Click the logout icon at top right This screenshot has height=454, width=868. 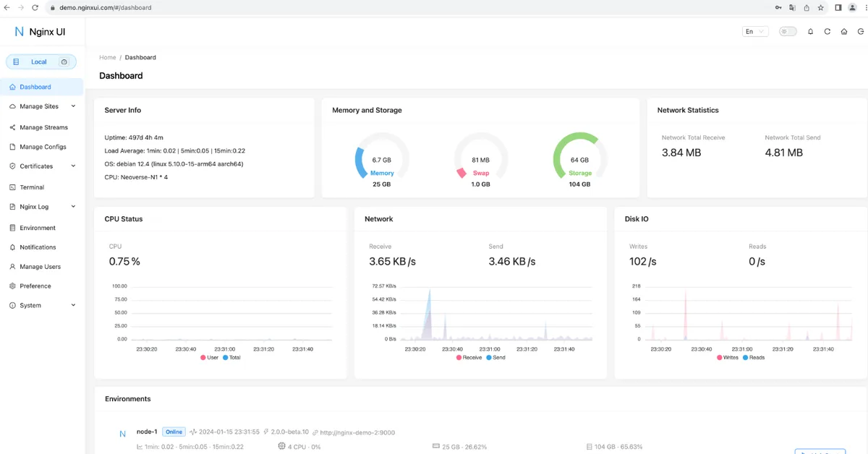pyautogui.click(x=860, y=31)
